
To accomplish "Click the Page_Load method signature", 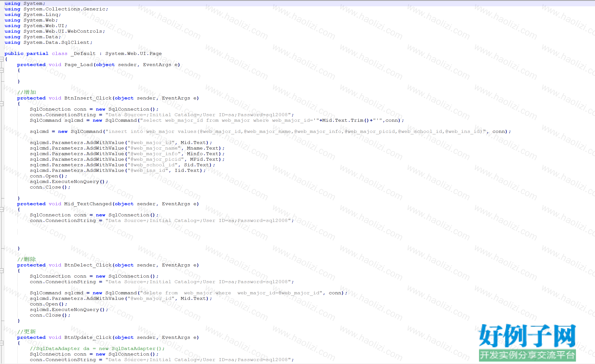I will (99, 65).
